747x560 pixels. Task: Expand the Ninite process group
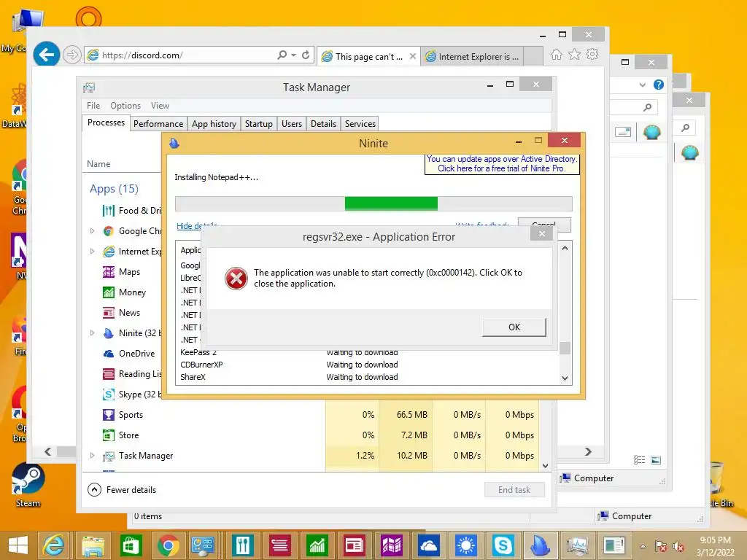tap(92, 333)
